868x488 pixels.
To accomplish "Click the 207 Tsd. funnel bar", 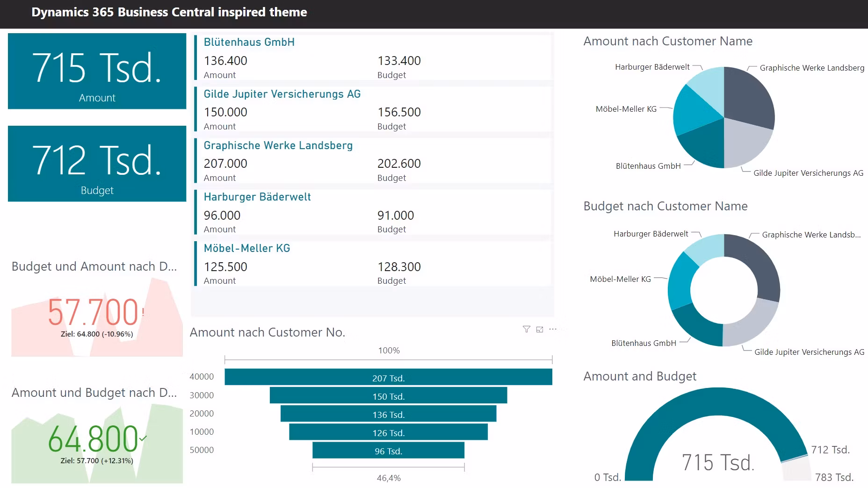I will click(388, 377).
